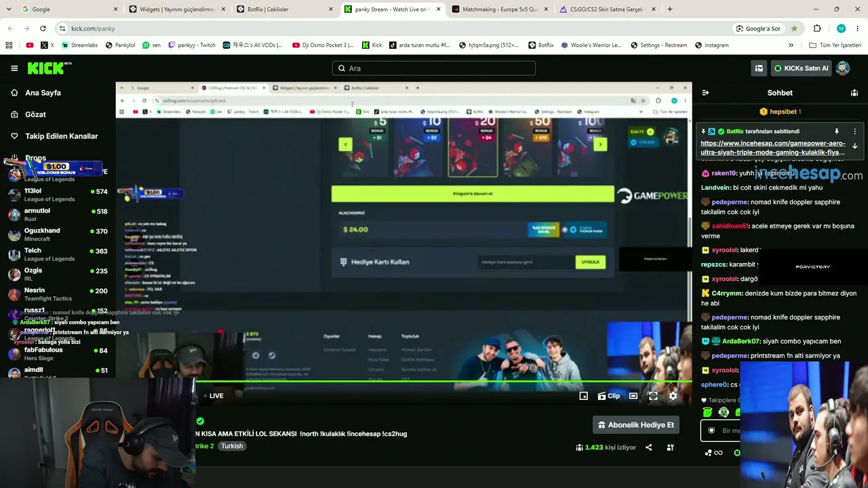Viewport: 868px width, 488px height.
Task: Click the KICK logo
Action: (x=49, y=68)
